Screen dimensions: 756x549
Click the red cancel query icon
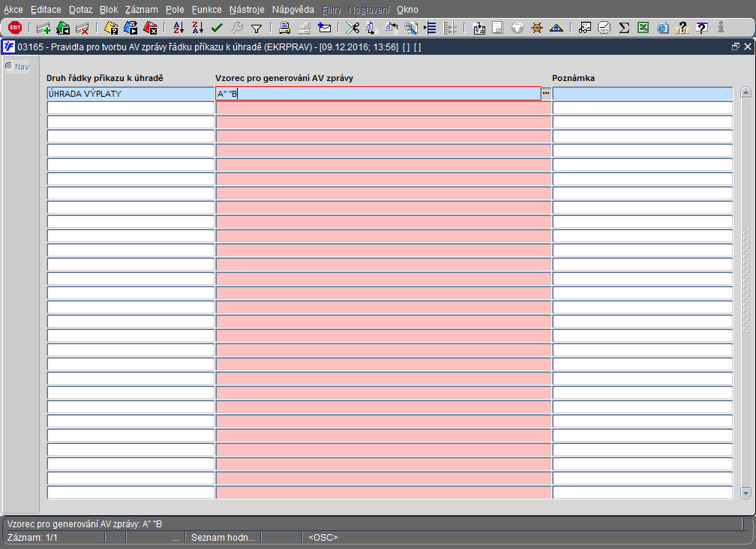point(150,28)
